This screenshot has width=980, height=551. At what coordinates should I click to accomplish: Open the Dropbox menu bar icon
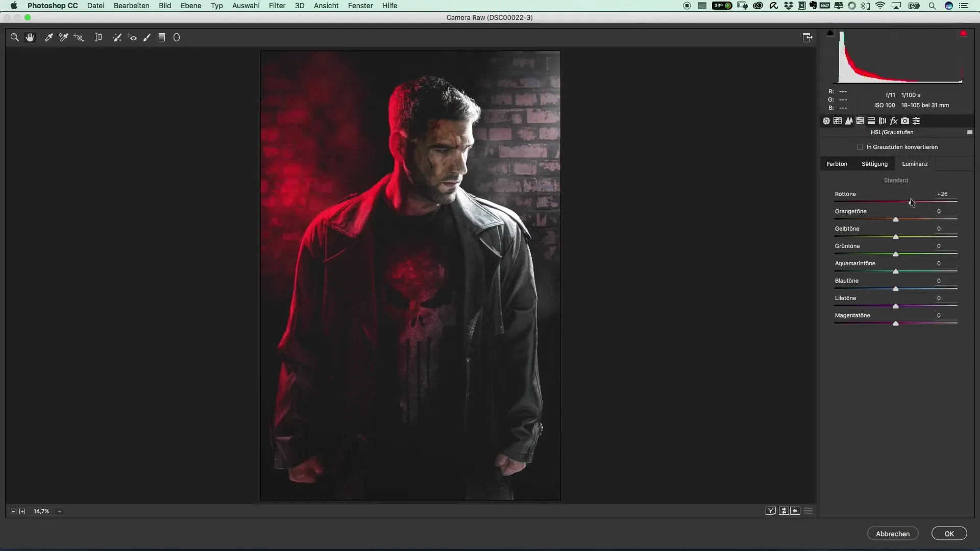point(789,6)
